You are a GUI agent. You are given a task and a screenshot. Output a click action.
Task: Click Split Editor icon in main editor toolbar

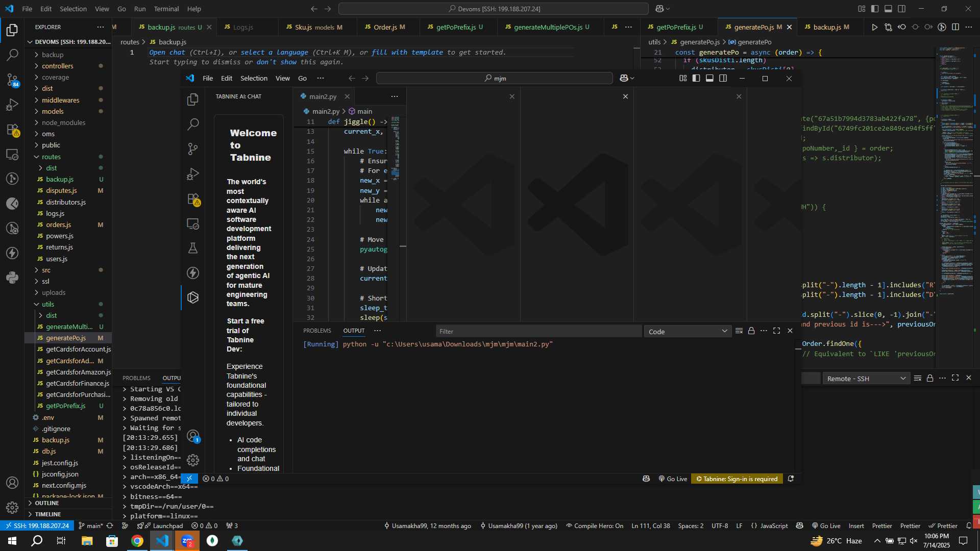[x=955, y=27]
